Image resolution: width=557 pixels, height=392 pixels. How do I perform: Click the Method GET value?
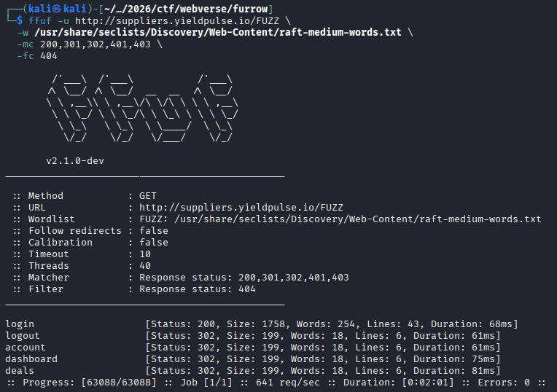148,196
